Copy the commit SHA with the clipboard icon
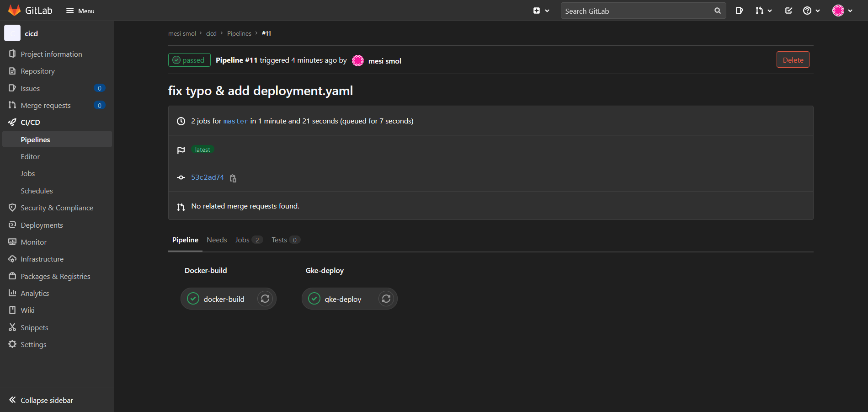 [x=233, y=178]
